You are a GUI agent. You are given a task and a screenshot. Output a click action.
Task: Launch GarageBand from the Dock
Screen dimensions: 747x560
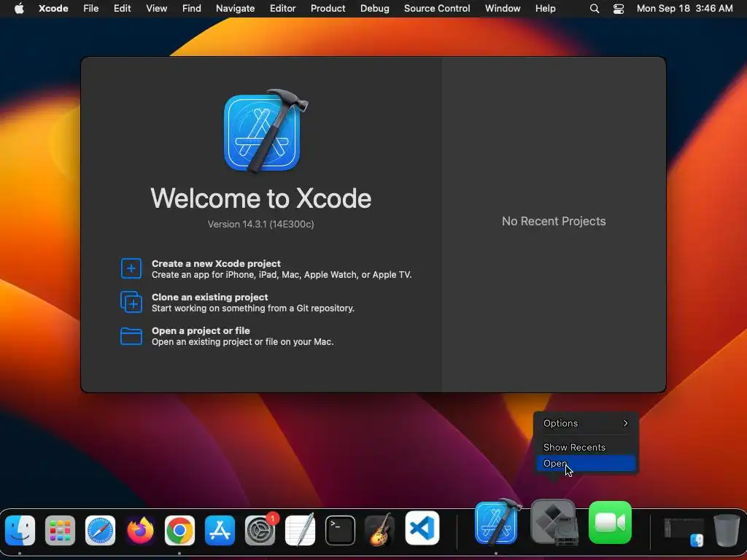click(379, 530)
